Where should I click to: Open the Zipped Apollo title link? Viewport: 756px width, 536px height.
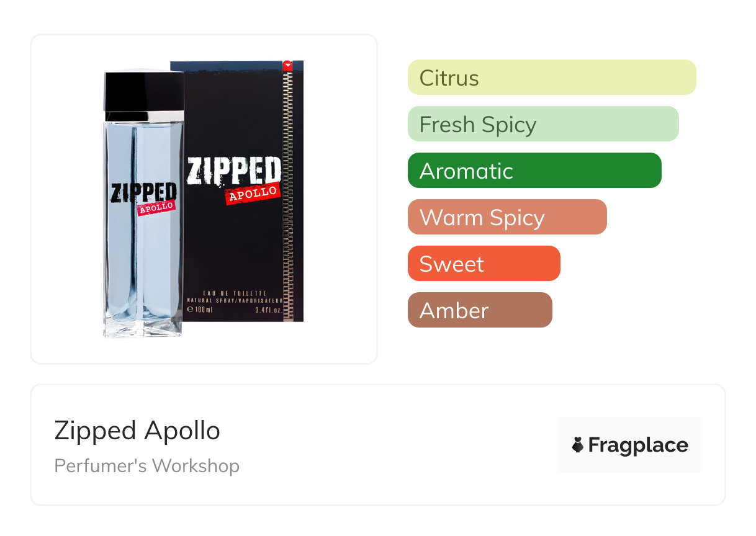(137, 431)
